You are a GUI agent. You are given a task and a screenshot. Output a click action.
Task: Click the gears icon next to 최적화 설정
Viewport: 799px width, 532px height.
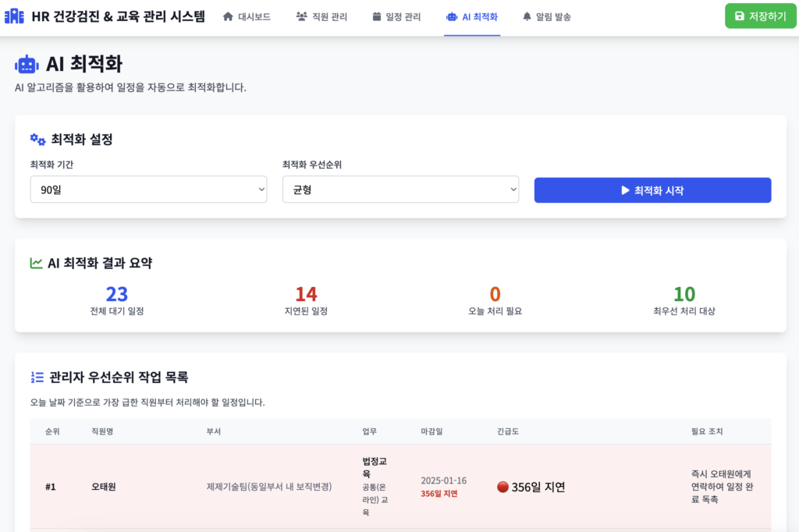[37, 140]
